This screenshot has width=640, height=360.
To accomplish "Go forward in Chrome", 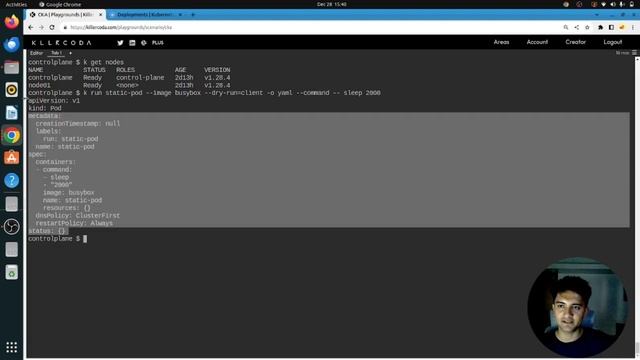I will pos(41,27).
